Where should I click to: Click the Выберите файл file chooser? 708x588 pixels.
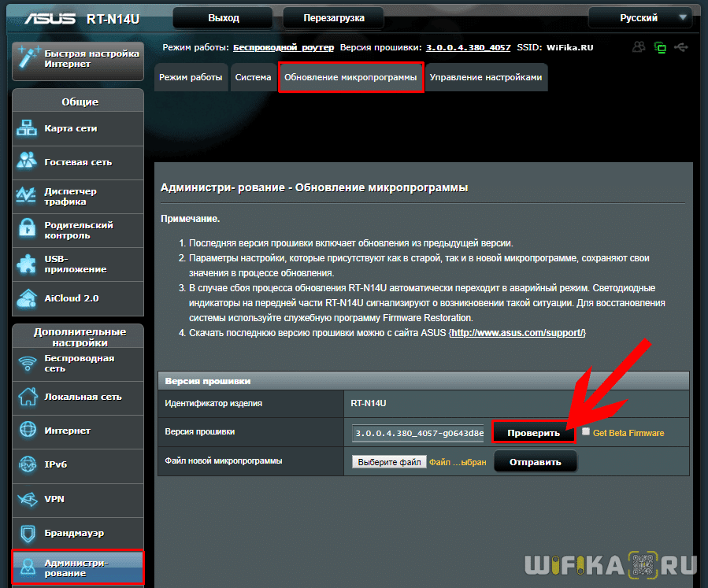(x=389, y=462)
